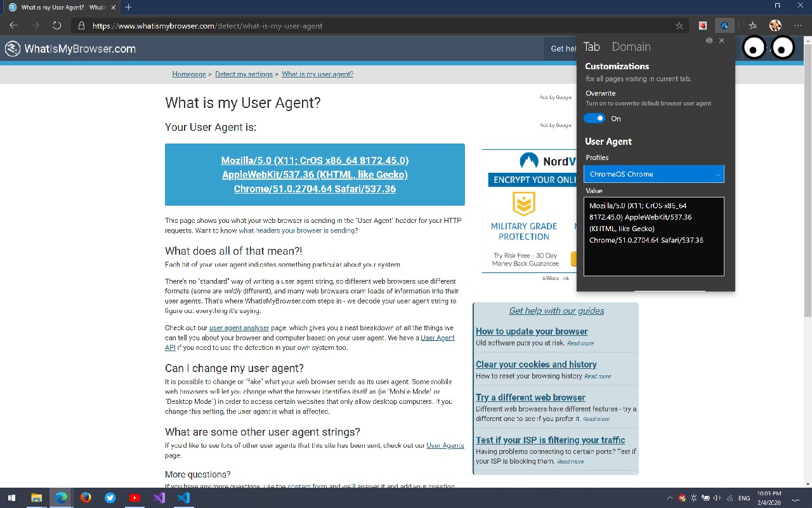Reload the current page

tap(57, 25)
